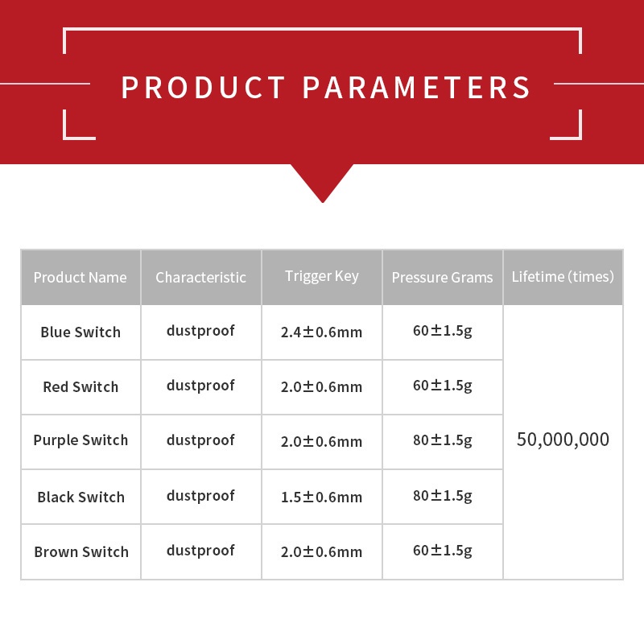Click the 1.5±0.6mm trigger key value
Screen dimensions: 644x644
tap(322, 497)
